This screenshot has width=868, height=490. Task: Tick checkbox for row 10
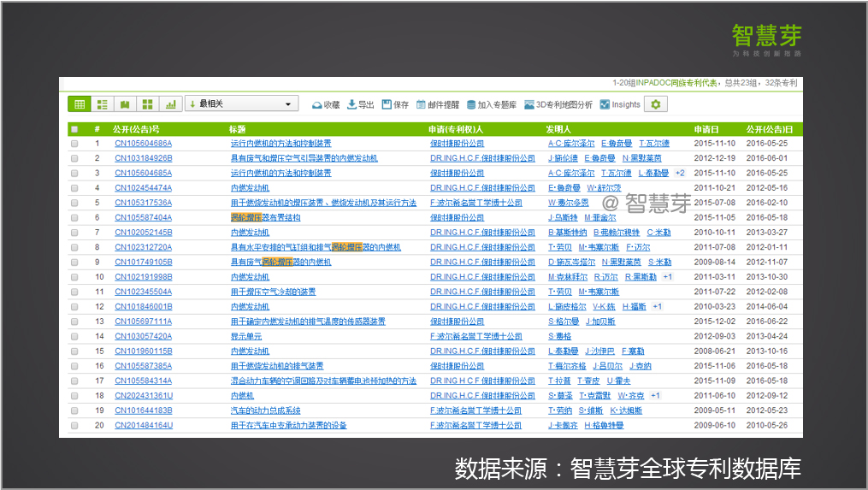point(74,277)
